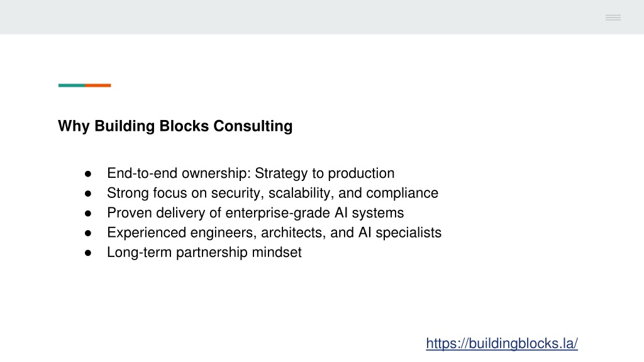Click the Proven delivery of enterprise-grade line
The width and height of the screenshot is (644, 362).
(255, 212)
